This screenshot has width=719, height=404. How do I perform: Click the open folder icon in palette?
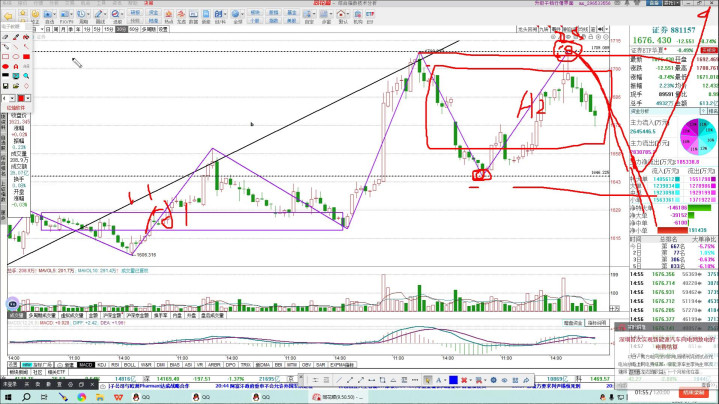16,86
